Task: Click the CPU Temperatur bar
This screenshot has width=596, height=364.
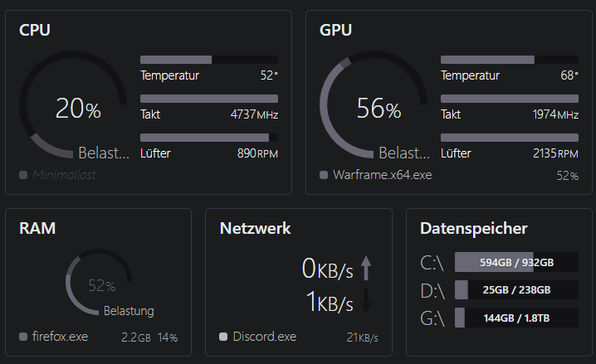Action: click(209, 60)
